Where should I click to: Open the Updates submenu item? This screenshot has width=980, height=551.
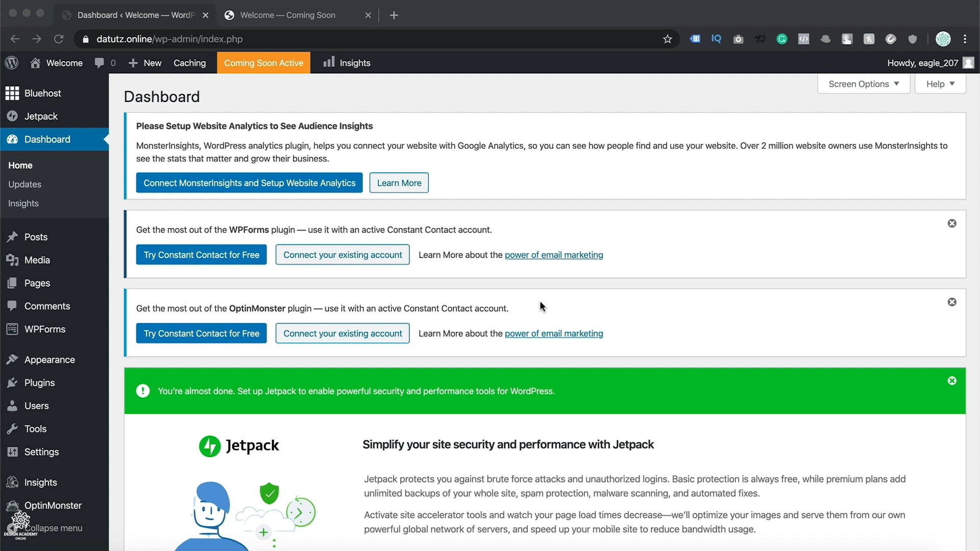(x=24, y=184)
